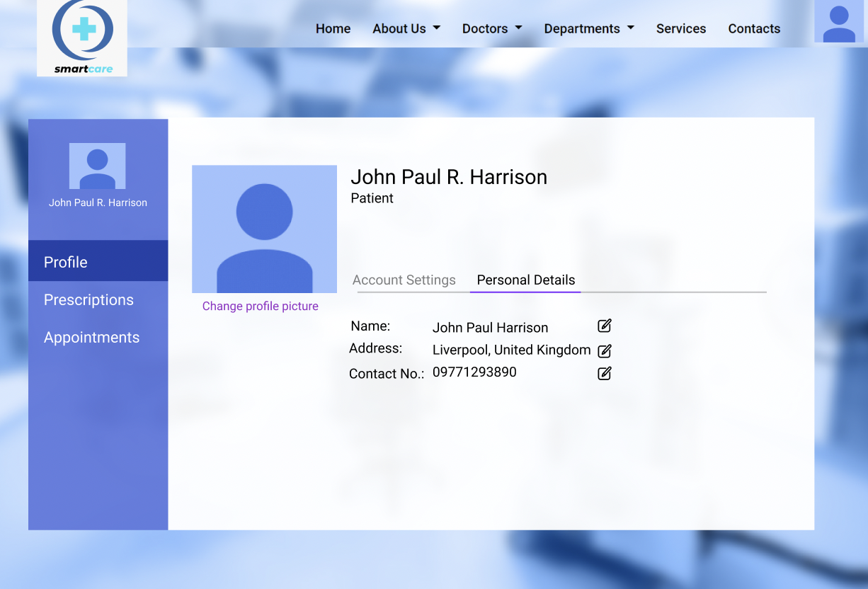Open Appointments from the sidebar

click(91, 337)
